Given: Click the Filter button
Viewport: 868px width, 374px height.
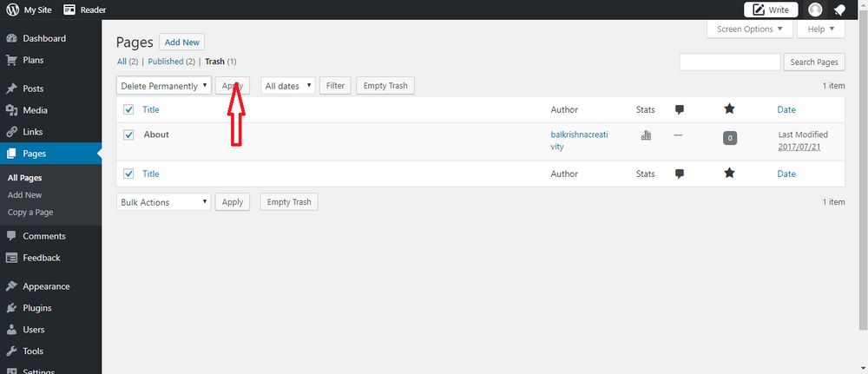Looking at the screenshot, I should coord(335,86).
